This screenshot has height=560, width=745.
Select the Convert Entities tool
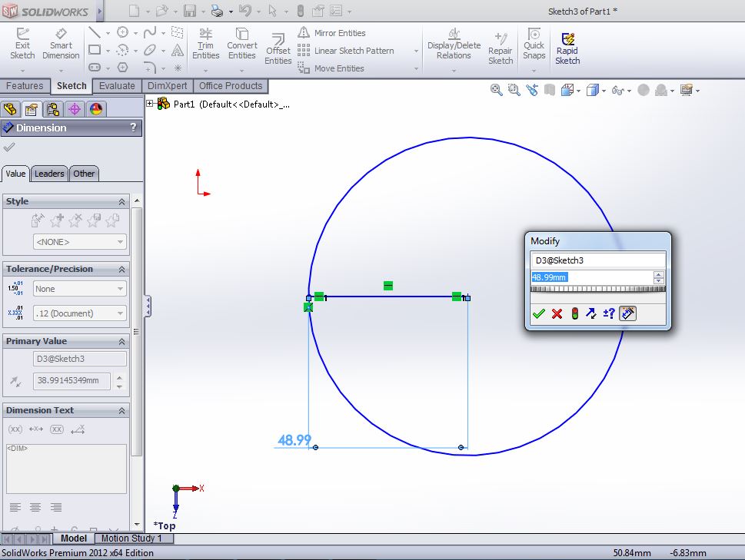242,45
